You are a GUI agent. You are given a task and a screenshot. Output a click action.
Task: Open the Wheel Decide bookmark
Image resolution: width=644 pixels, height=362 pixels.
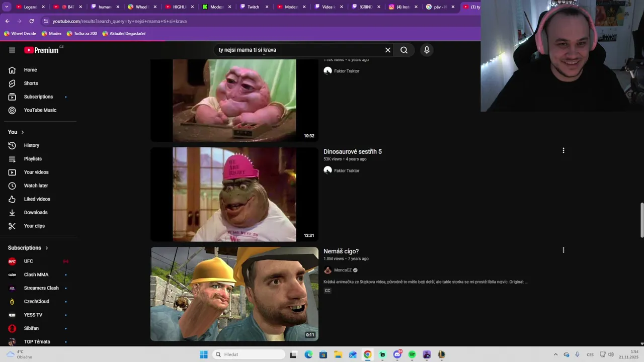point(20,34)
